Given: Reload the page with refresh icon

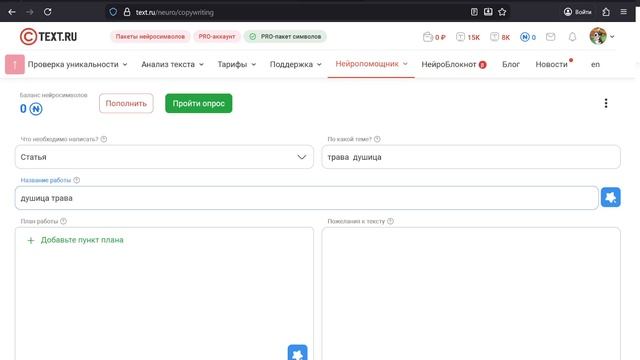Looking at the screenshot, I should coord(48,12).
